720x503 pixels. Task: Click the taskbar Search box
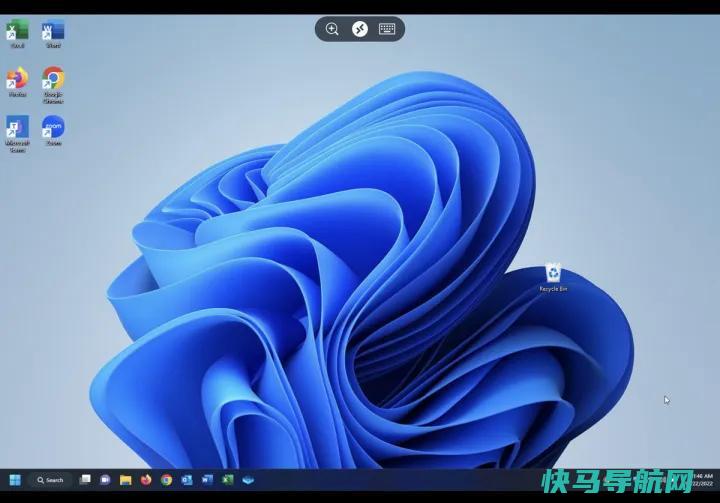50,480
